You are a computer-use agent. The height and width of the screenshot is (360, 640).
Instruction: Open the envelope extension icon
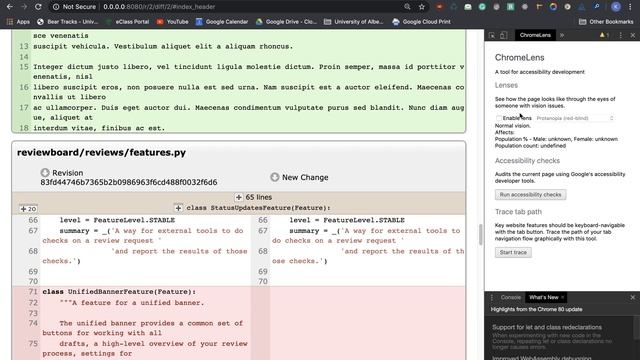click(x=468, y=7)
